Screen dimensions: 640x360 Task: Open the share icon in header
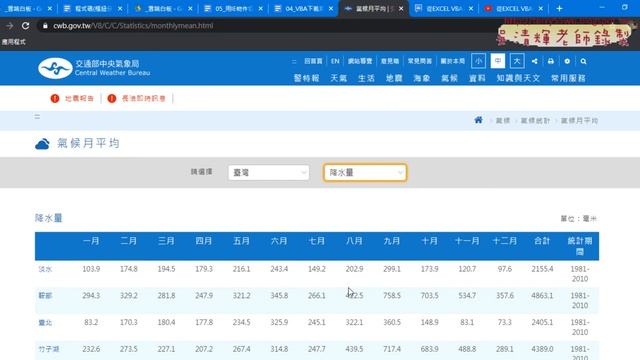click(x=534, y=61)
